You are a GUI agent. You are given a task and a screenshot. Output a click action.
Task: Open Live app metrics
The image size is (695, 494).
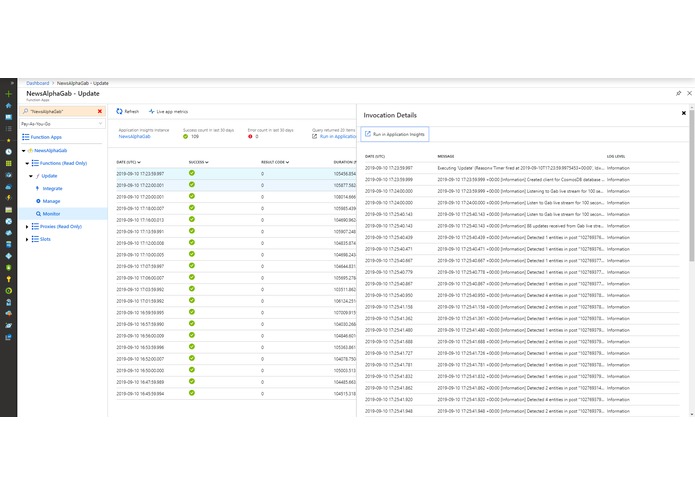(x=168, y=111)
